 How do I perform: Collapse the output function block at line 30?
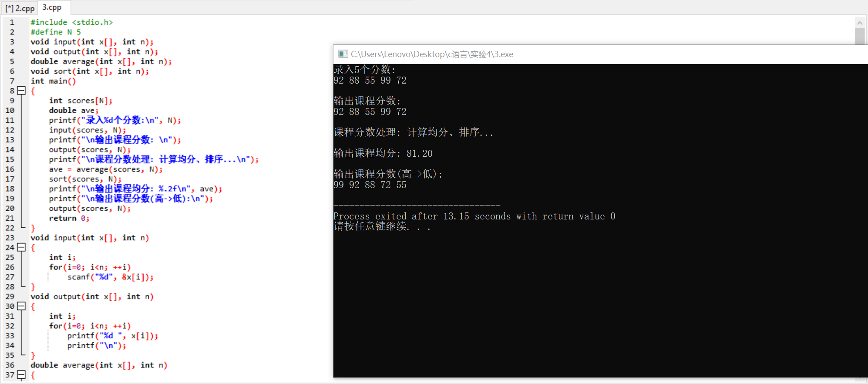pyautogui.click(x=21, y=307)
